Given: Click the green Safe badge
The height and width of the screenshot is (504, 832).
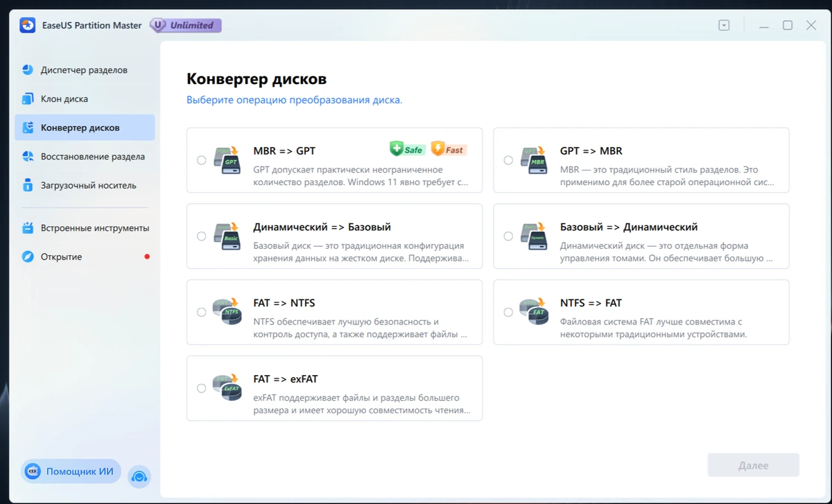Looking at the screenshot, I should (x=407, y=148).
